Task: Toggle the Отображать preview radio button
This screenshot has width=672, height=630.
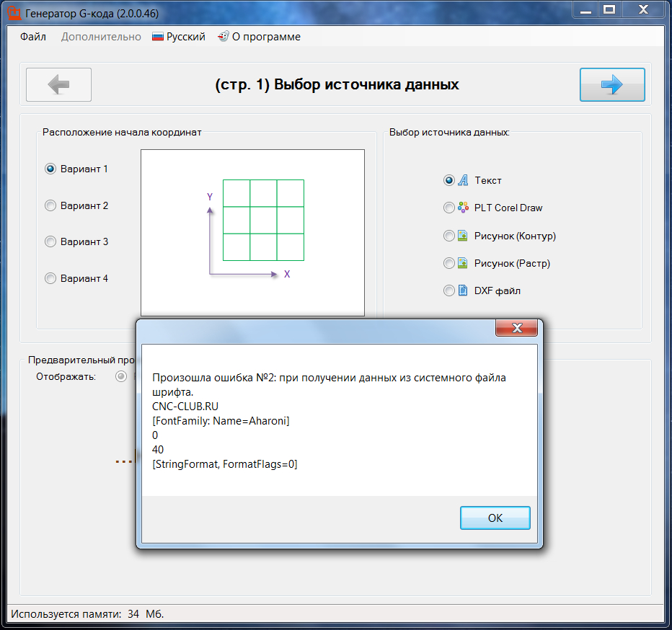Action: [121, 377]
